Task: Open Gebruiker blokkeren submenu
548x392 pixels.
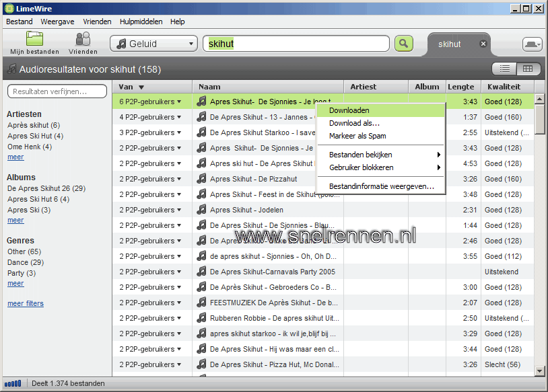Action: (x=381, y=167)
